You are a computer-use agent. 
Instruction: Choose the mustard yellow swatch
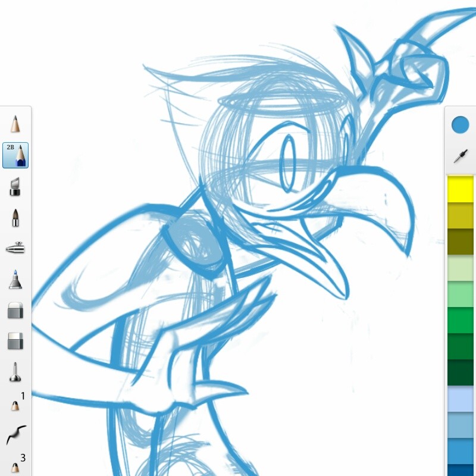(460, 215)
